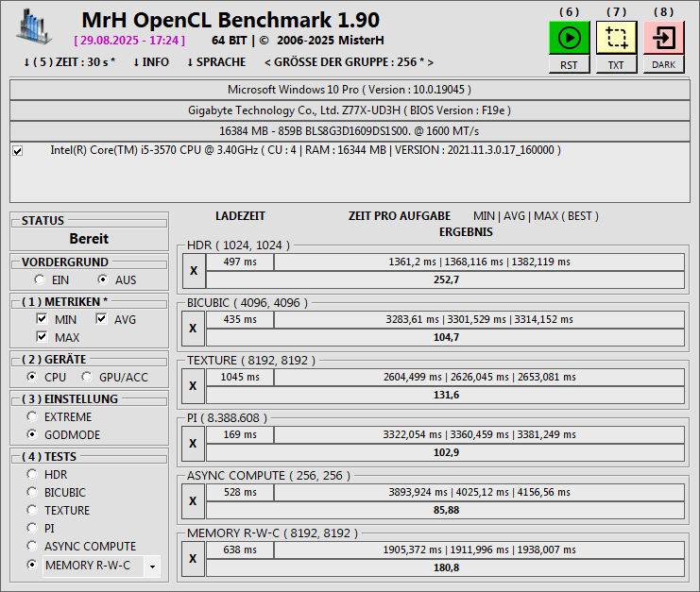
Task: Toggle the Intel Core i5-3570 device checkbox
Action: pos(17,151)
